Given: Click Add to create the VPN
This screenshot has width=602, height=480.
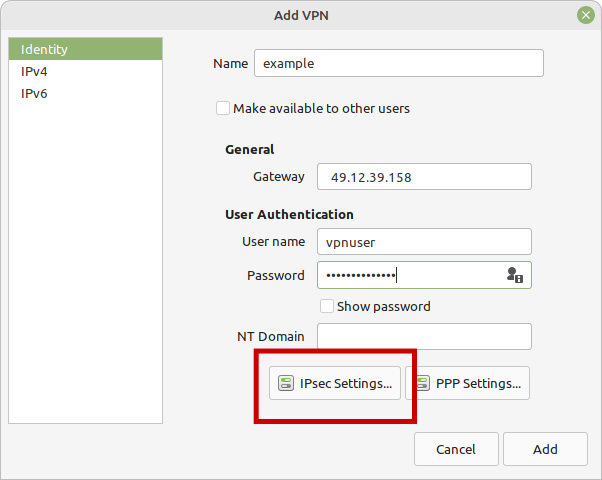Looking at the screenshot, I should pos(545,449).
